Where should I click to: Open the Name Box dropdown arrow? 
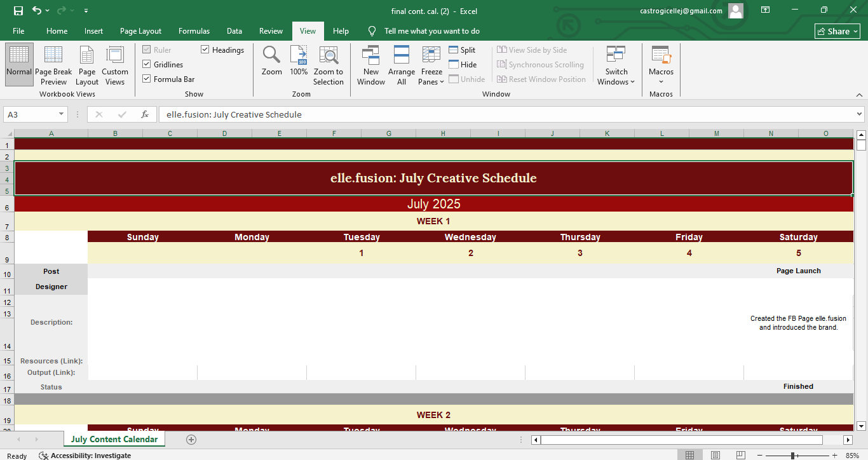click(62, 114)
